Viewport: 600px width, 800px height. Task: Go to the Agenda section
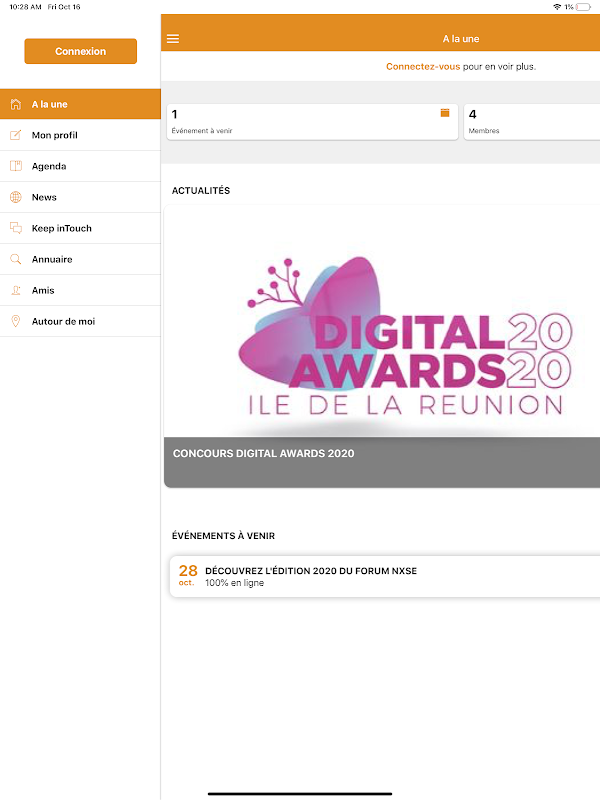point(81,166)
